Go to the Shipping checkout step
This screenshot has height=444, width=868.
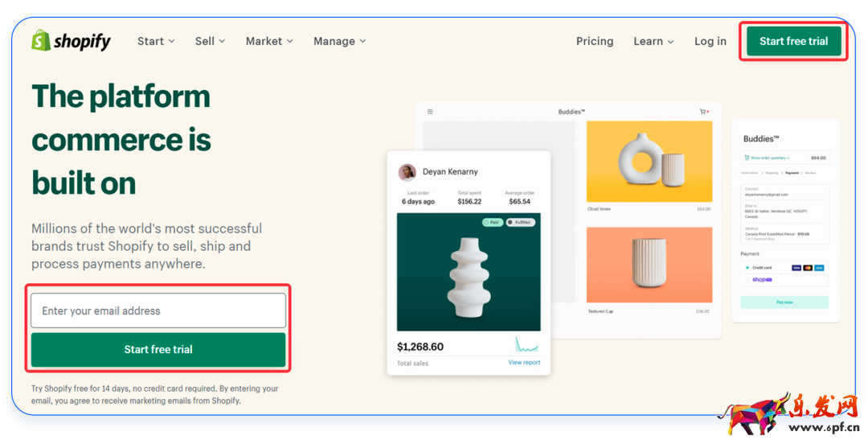point(772,173)
